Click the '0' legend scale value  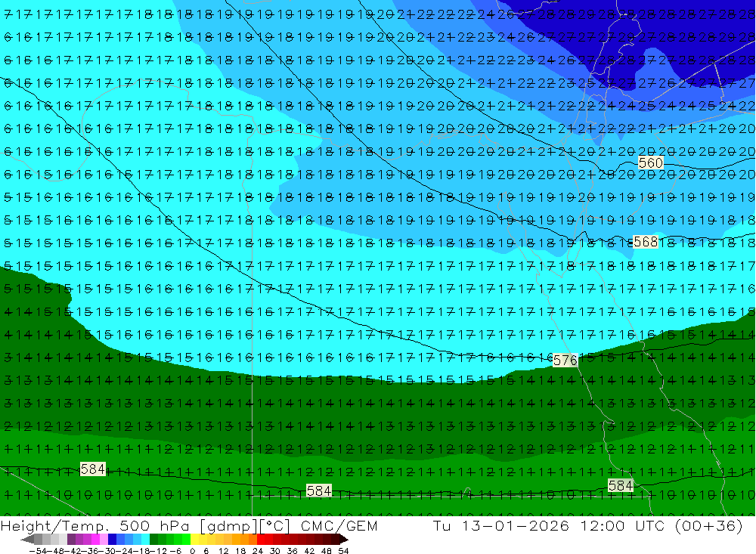192,551
